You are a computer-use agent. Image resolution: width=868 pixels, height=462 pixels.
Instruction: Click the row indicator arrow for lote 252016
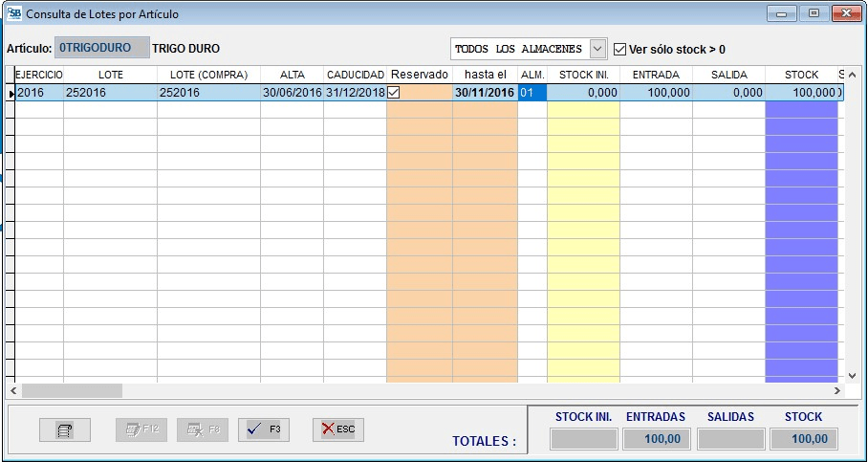tap(11, 93)
